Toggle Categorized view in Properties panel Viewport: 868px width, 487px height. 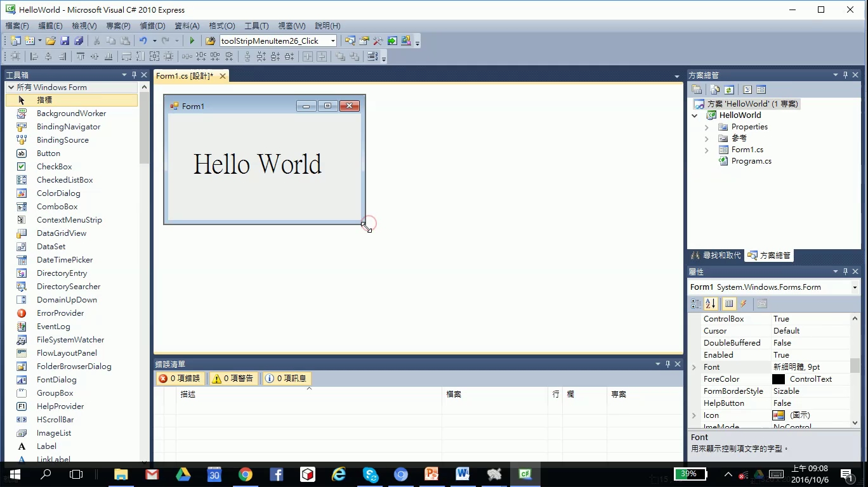click(697, 304)
